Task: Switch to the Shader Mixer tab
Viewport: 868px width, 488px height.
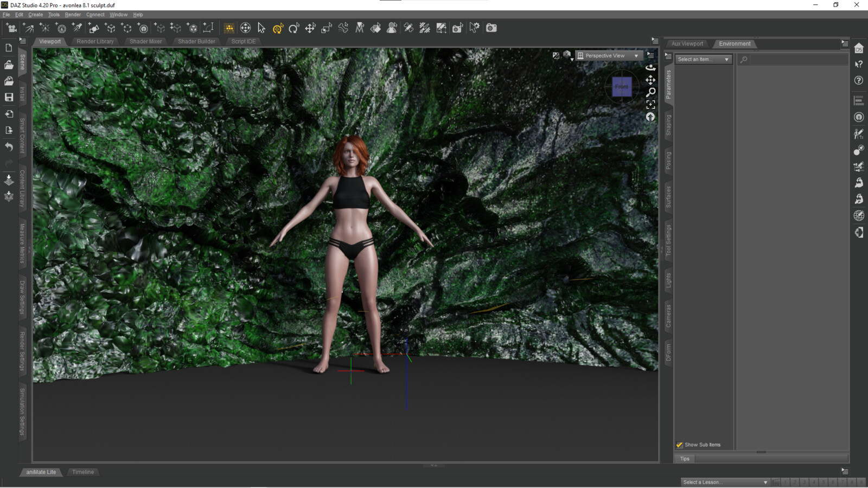Action: (x=145, y=41)
